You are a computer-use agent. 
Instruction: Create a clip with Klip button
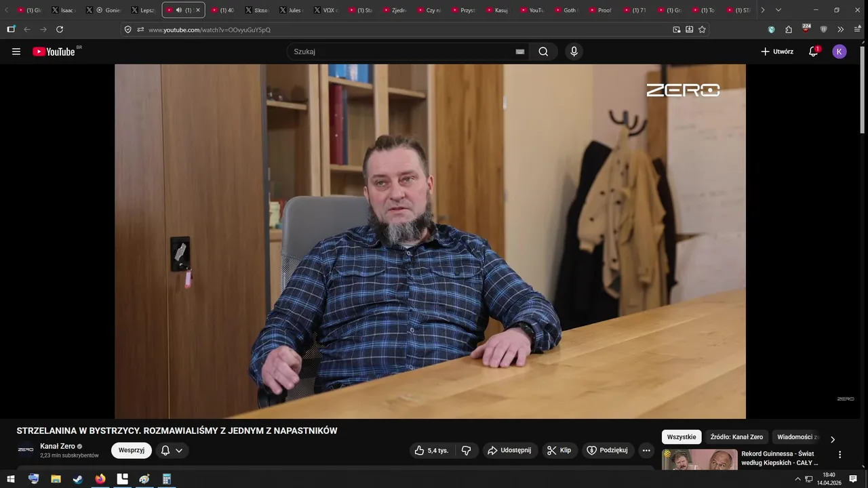(x=559, y=450)
